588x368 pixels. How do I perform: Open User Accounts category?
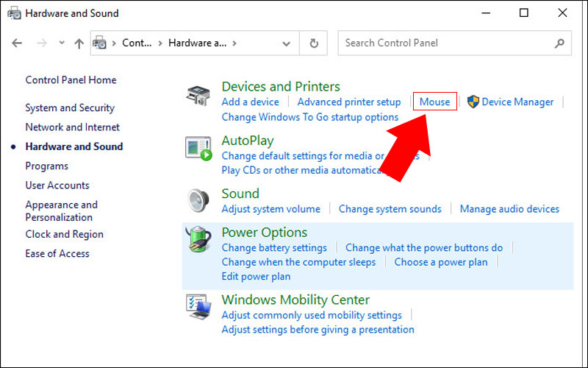coord(57,185)
